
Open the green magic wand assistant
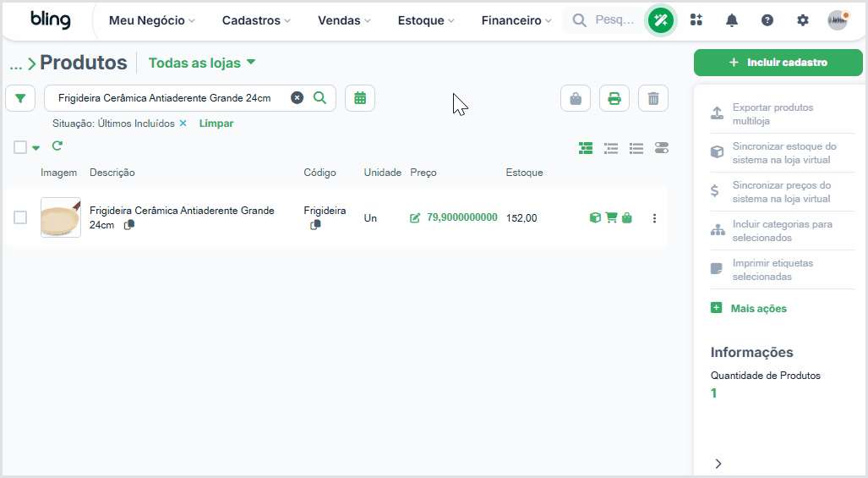pos(661,20)
